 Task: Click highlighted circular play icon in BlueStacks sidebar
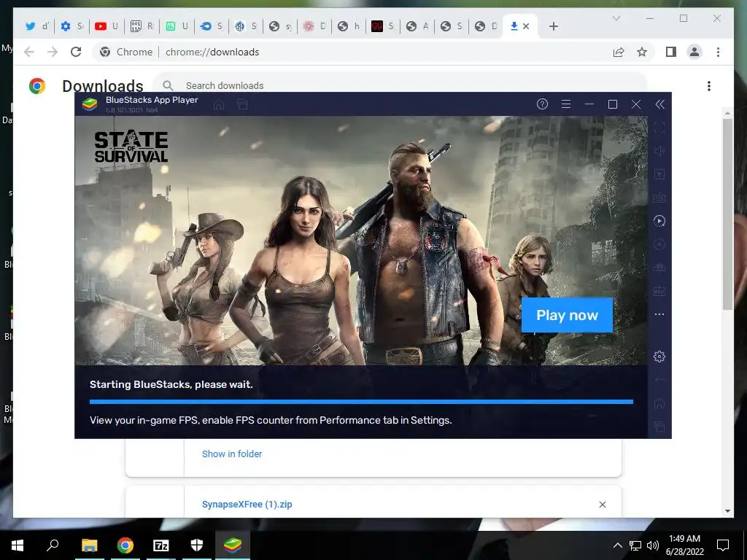click(x=659, y=221)
